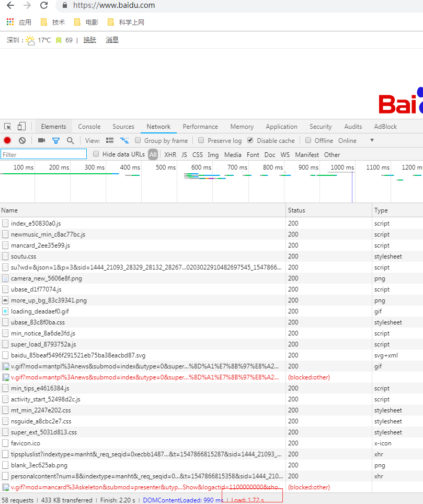Open the 应用 apps grid bookmark

pos(19,22)
